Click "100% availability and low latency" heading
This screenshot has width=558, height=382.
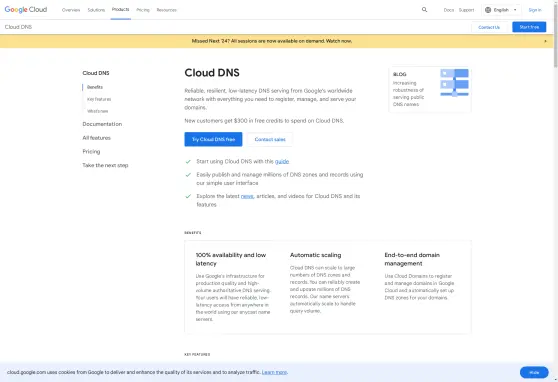click(231, 259)
